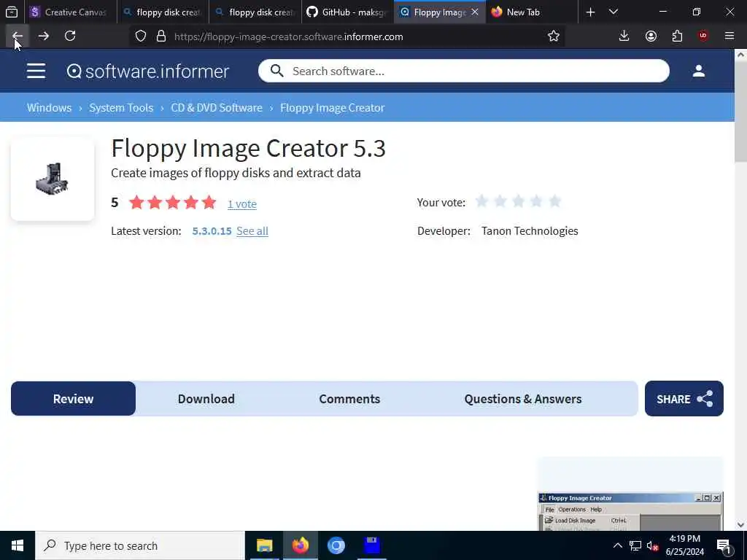Click the 5.3.0.15 version number

pos(212,231)
